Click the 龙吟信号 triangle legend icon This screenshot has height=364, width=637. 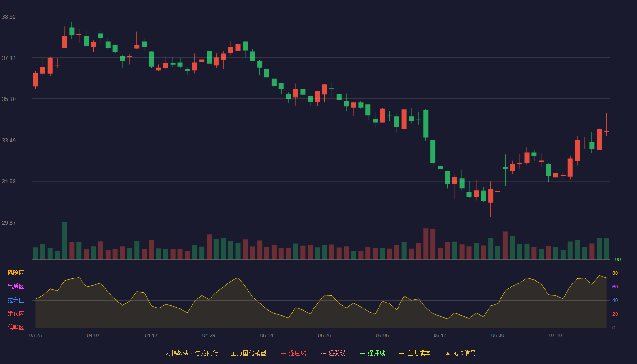click(448, 353)
